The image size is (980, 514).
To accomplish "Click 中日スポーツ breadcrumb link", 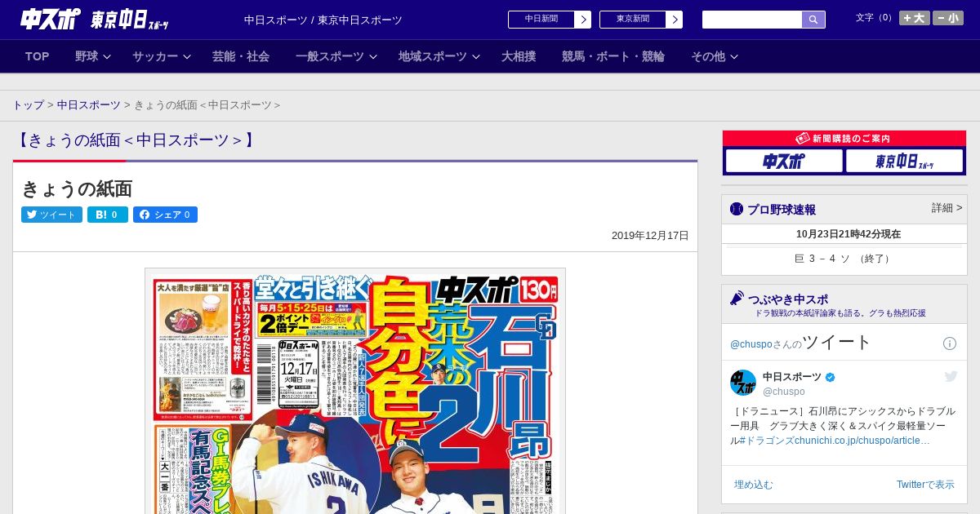I will (x=88, y=105).
